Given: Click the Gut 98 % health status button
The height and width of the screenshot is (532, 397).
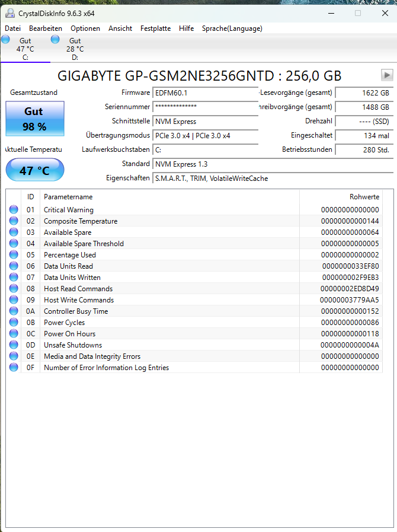Looking at the screenshot, I should 35,119.
